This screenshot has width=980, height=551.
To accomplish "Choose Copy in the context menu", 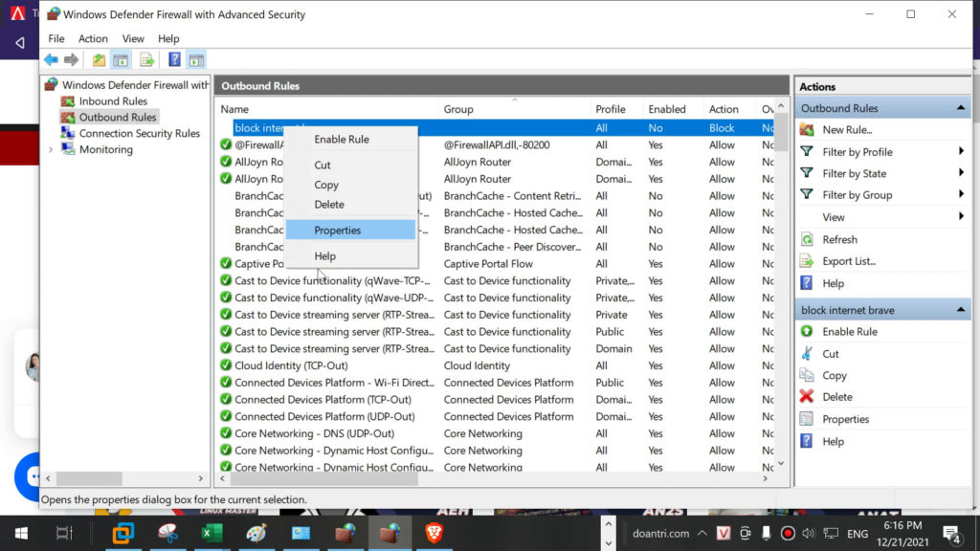I will click(x=351, y=185).
